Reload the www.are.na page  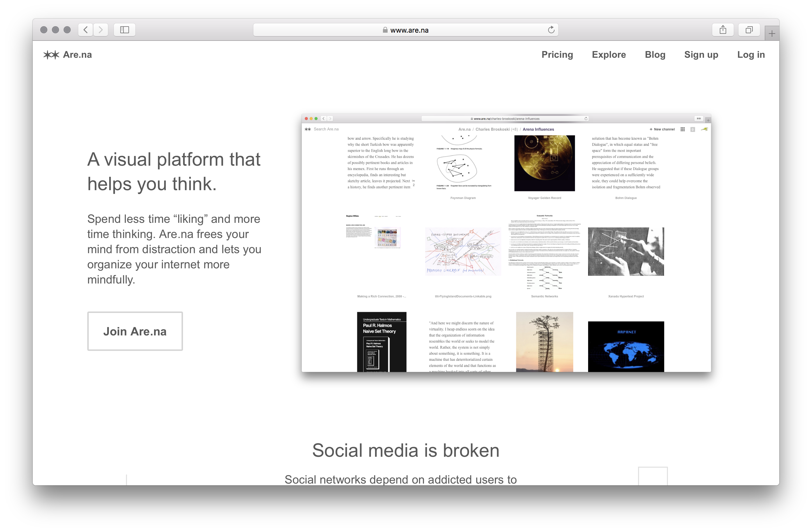tap(551, 30)
